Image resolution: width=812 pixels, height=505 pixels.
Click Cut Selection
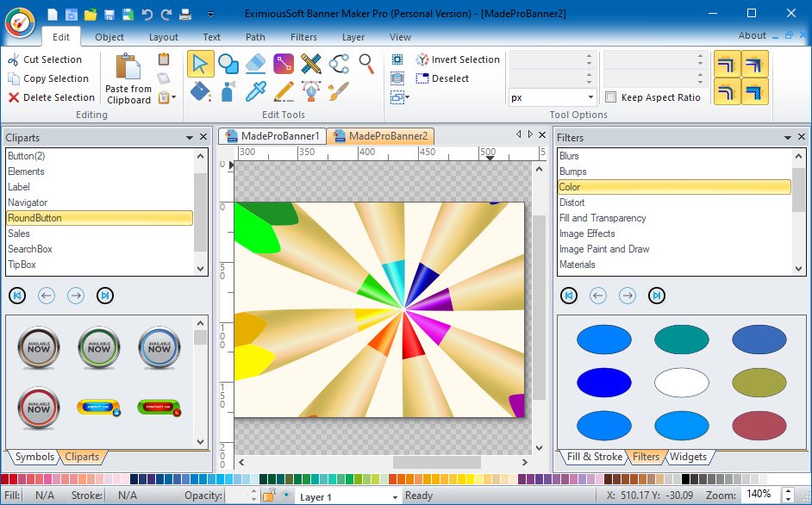(45, 59)
